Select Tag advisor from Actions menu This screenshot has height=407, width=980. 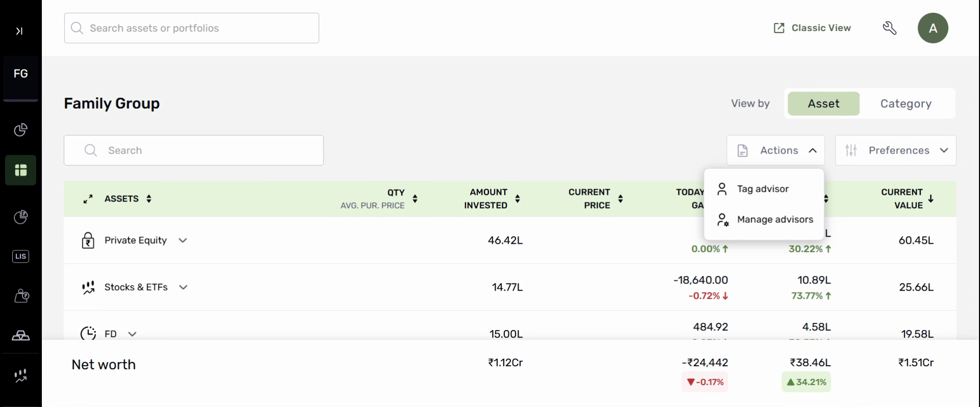pyautogui.click(x=763, y=189)
